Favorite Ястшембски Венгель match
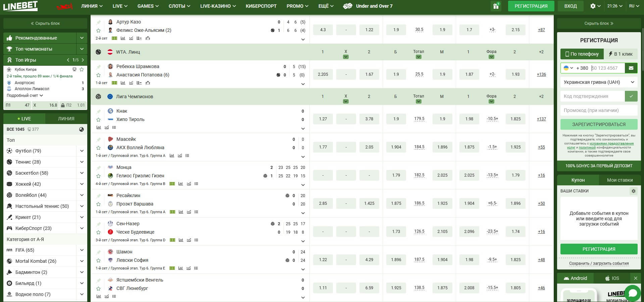This screenshot has width=644, height=302. point(98,289)
